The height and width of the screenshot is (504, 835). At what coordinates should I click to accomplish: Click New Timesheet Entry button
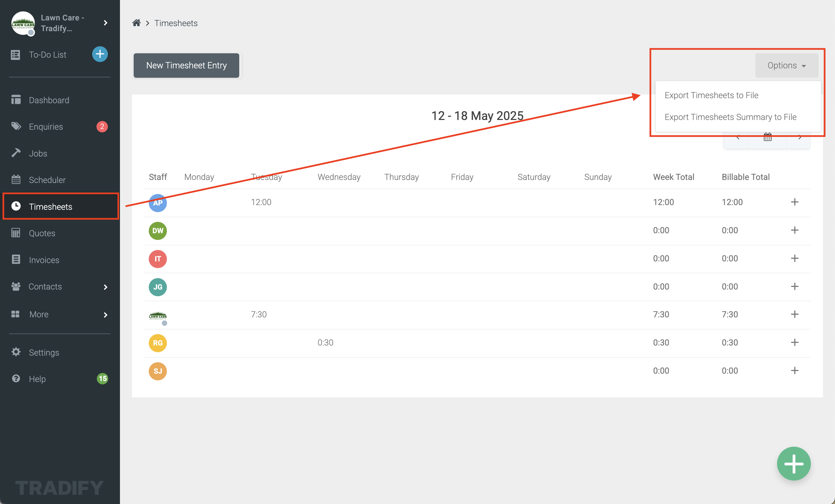[x=186, y=65]
